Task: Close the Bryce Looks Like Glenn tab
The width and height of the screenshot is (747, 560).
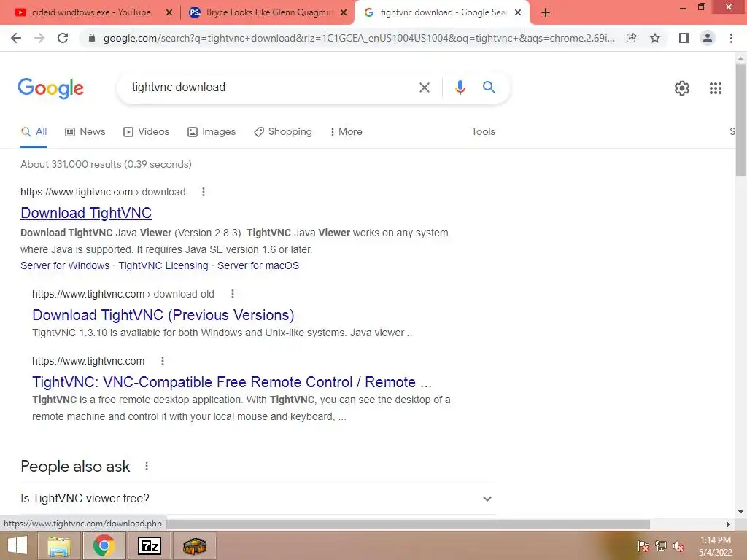Action: click(x=344, y=13)
